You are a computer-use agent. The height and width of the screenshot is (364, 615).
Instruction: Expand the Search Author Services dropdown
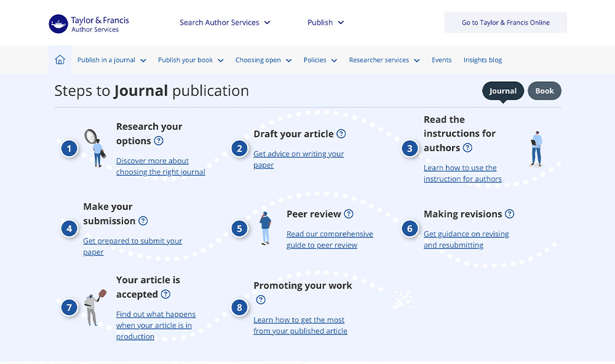[224, 23]
